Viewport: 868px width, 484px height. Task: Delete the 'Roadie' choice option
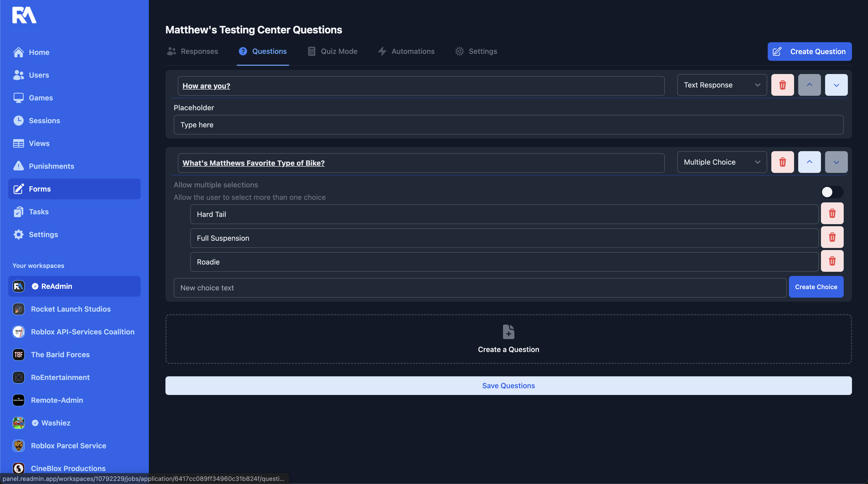(x=832, y=261)
